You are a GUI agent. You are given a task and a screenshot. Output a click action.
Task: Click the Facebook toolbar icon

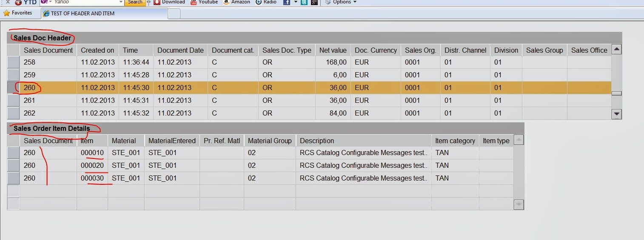coord(287,2)
